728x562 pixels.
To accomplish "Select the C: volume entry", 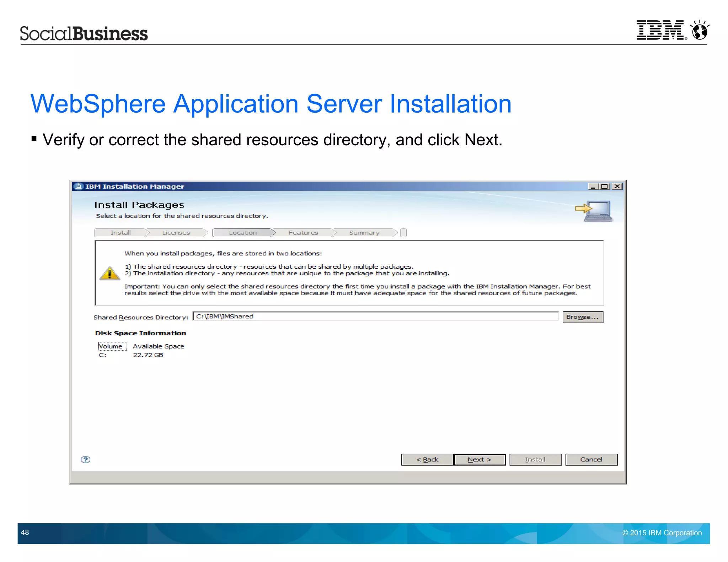I will [102, 355].
